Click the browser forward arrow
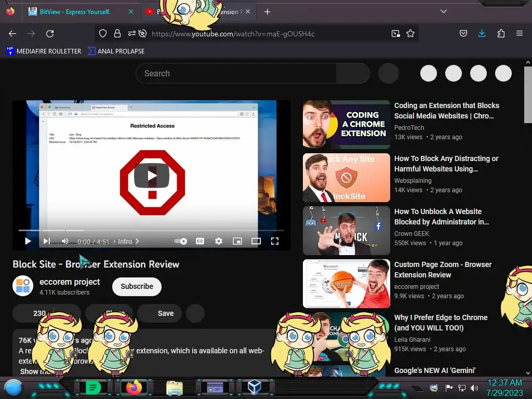Screen dimensions: 532x399 [31, 34]
